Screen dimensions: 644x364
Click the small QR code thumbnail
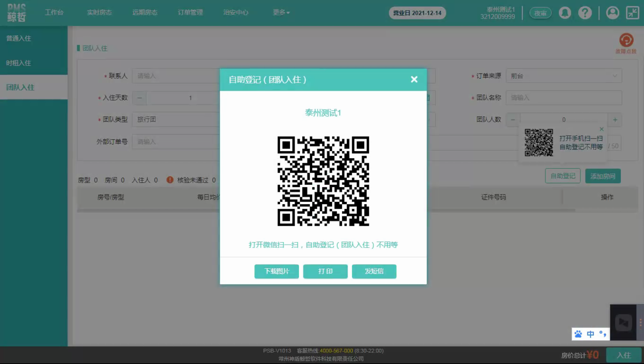tap(539, 142)
